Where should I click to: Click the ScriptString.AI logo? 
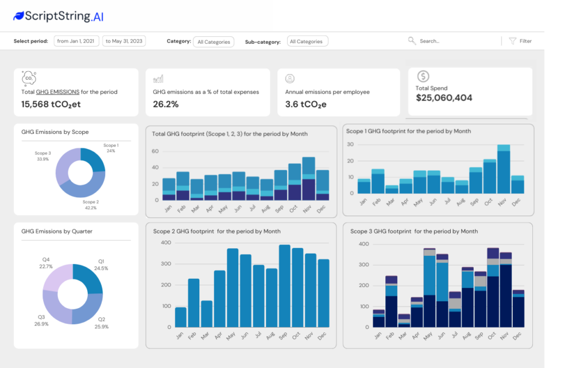tap(59, 16)
